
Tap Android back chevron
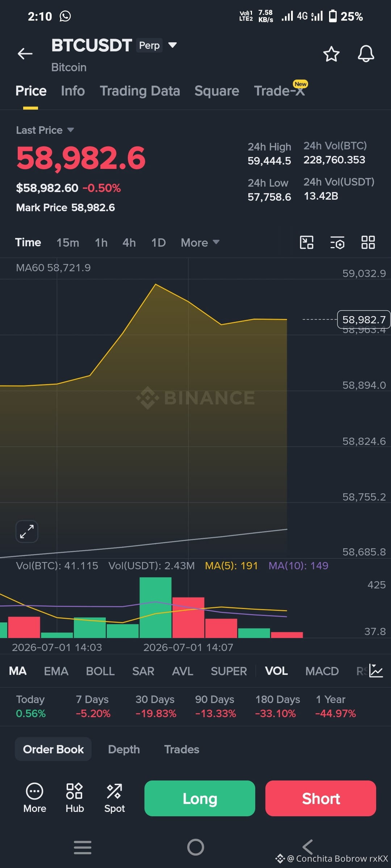307,847
